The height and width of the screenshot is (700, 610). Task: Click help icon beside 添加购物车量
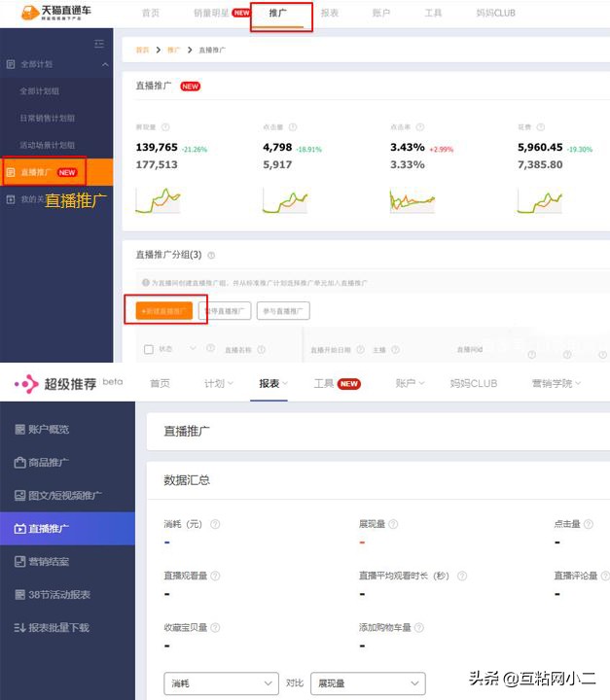tap(418, 628)
